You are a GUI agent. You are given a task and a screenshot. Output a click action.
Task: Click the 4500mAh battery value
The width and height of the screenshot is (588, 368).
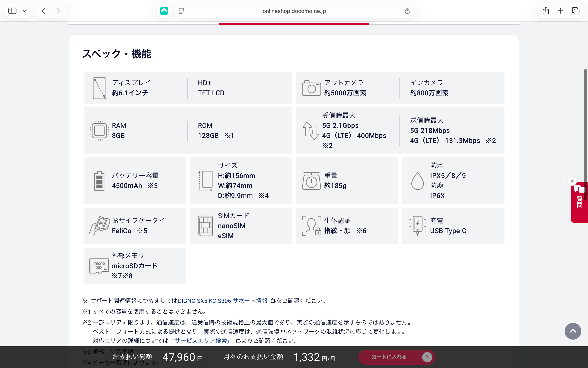(127, 186)
